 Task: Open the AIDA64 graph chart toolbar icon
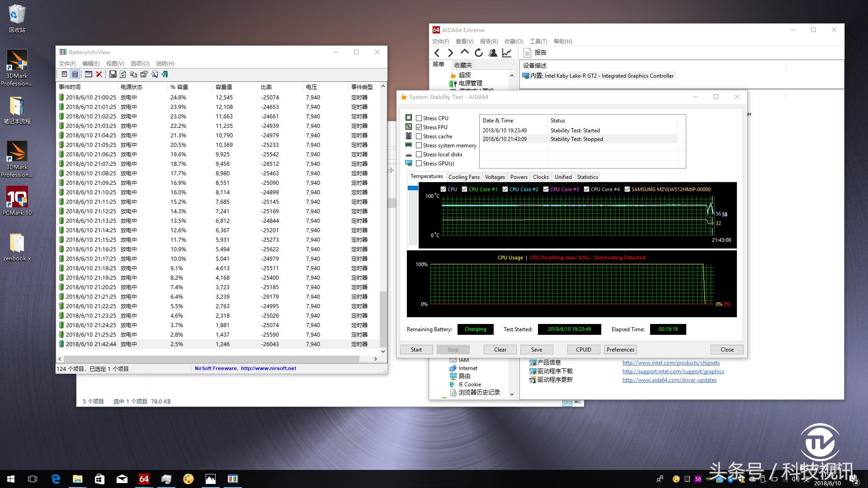pos(507,53)
